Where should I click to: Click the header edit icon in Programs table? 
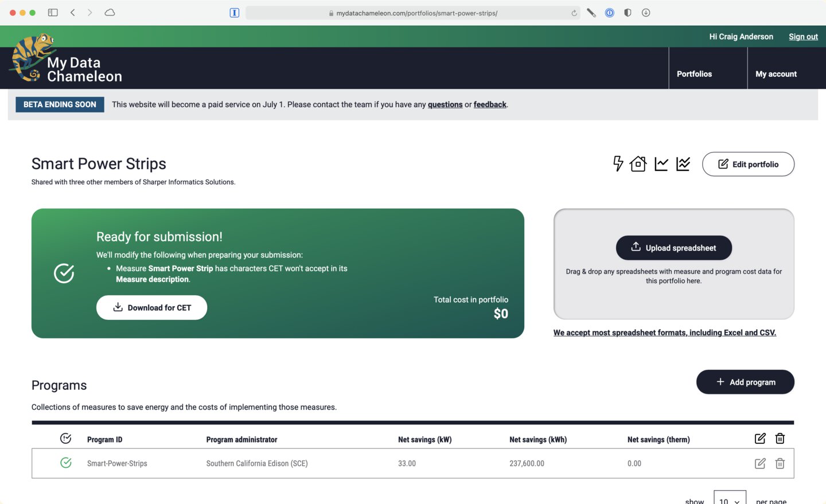[760, 439]
